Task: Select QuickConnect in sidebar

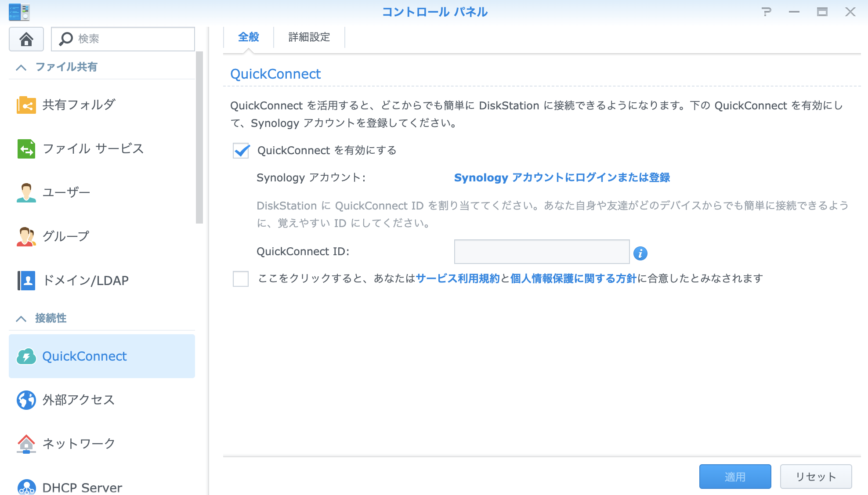Action: click(102, 356)
